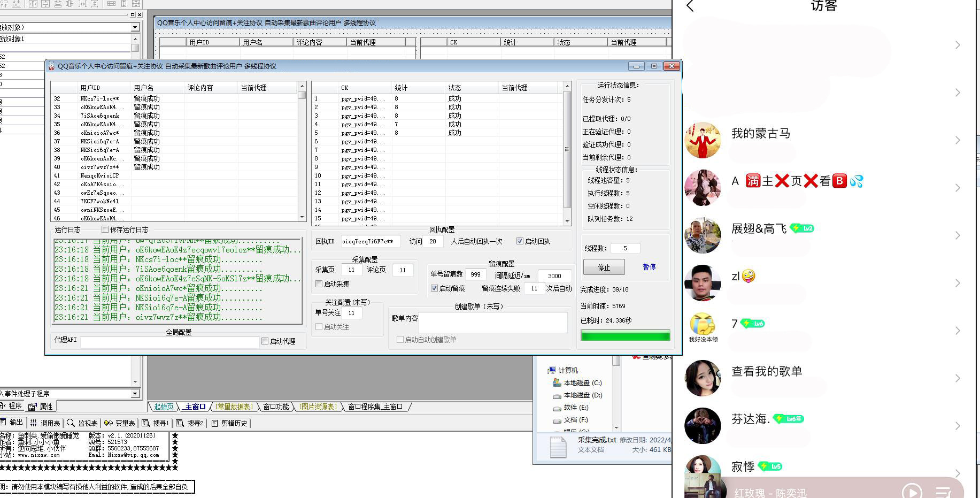Toggle the 启动回执 checkbox
Screen dimensions: 980x498
pyautogui.click(x=520, y=241)
